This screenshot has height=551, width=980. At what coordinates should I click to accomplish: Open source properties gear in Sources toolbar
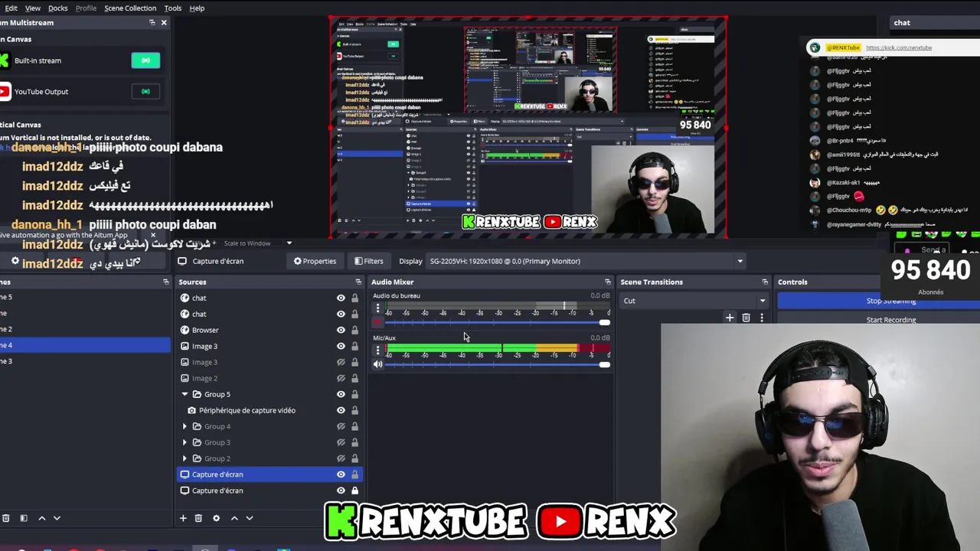pyautogui.click(x=216, y=518)
